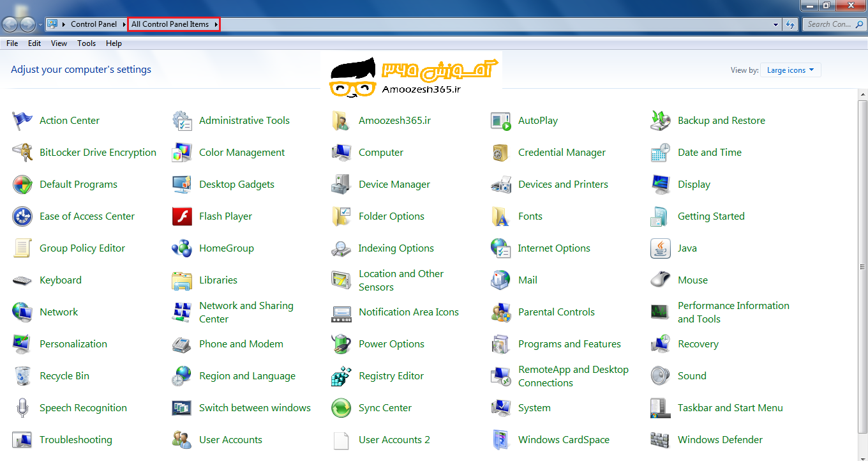The width and height of the screenshot is (868, 461).
Task: Open the Administrative Tools gear icon
Action: point(182,121)
